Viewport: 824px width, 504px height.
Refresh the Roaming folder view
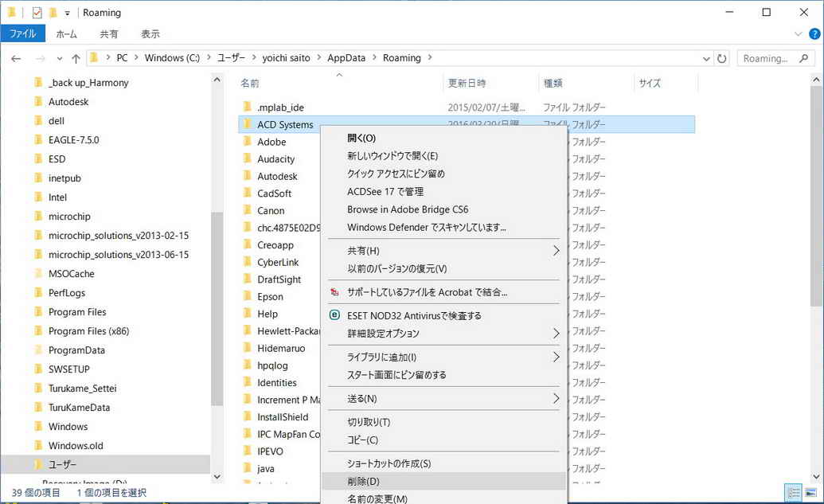[722, 58]
